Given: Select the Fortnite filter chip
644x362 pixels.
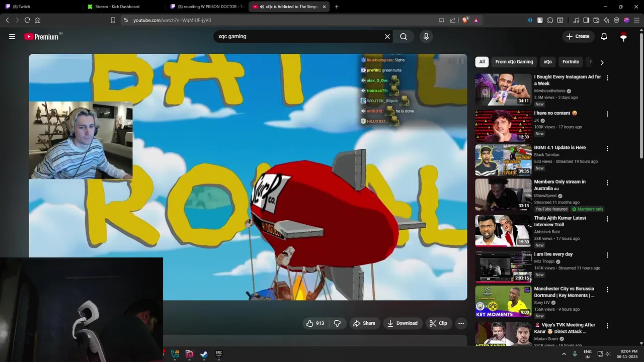Looking at the screenshot, I should click(x=571, y=62).
